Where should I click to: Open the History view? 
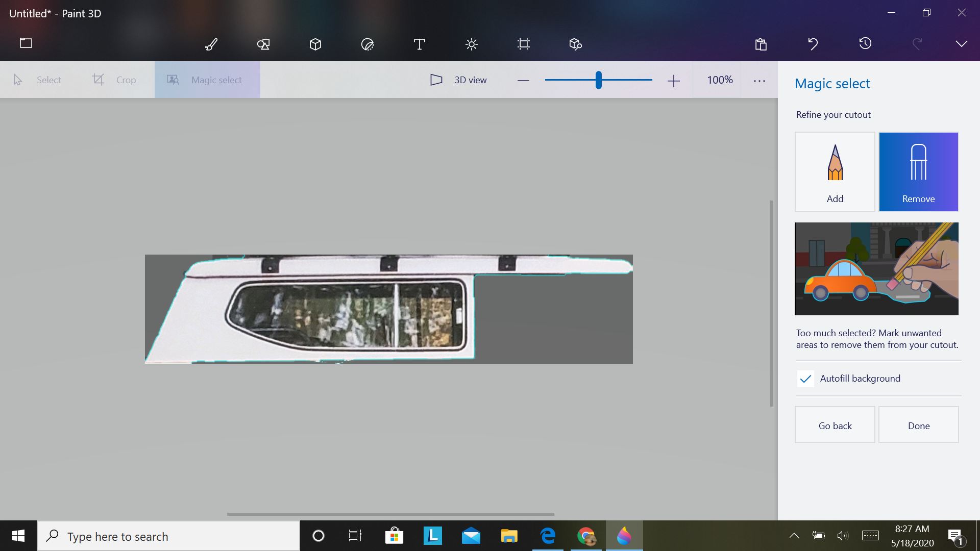point(865,44)
